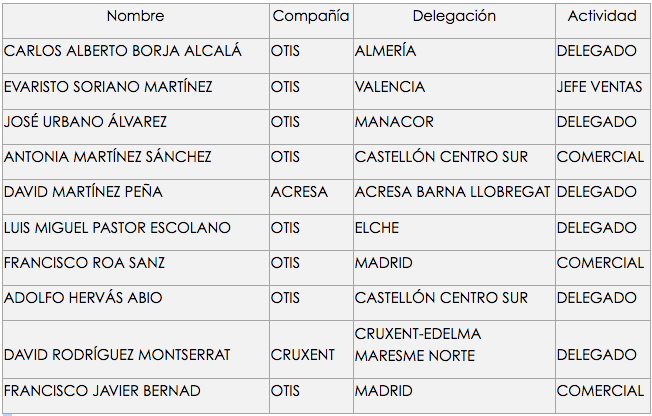This screenshot has width=652, height=416.
Task: Select the LUIS MIGUEL PASTOR ESCOLANO cell
Action: click(118, 228)
